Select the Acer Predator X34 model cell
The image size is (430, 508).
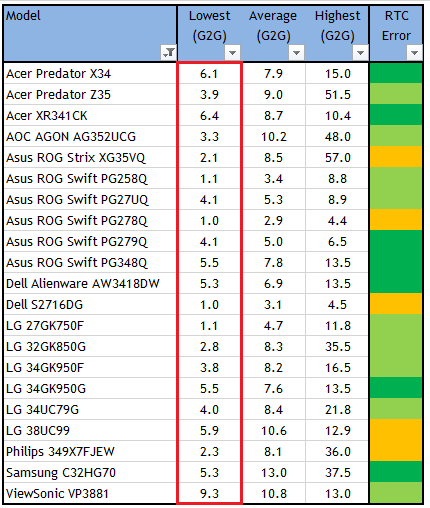pyautogui.click(x=90, y=73)
